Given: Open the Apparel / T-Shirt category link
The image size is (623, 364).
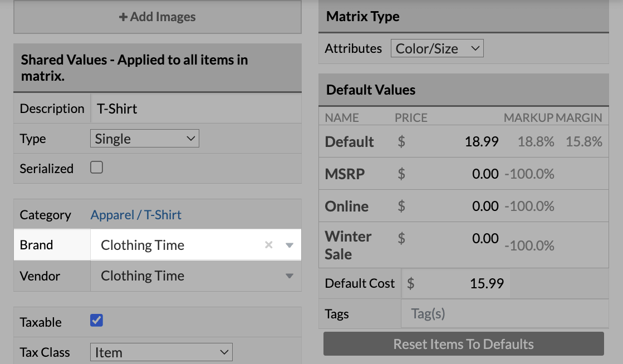Looking at the screenshot, I should click(135, 214).
